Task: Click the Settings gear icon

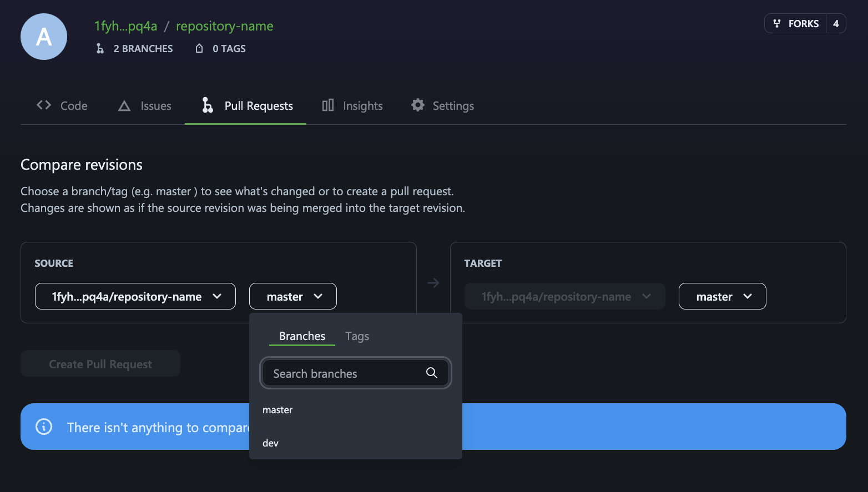Action: tap(418, 105)
